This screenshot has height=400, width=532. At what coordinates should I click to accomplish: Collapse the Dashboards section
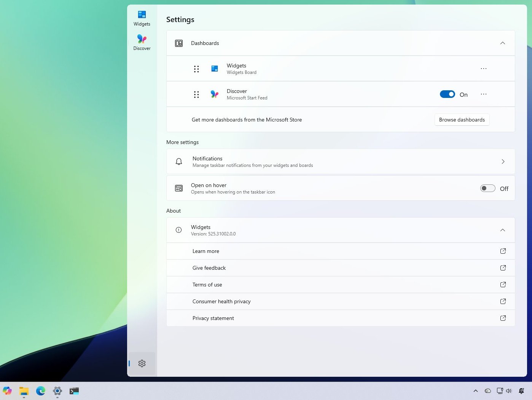[503, 43]
